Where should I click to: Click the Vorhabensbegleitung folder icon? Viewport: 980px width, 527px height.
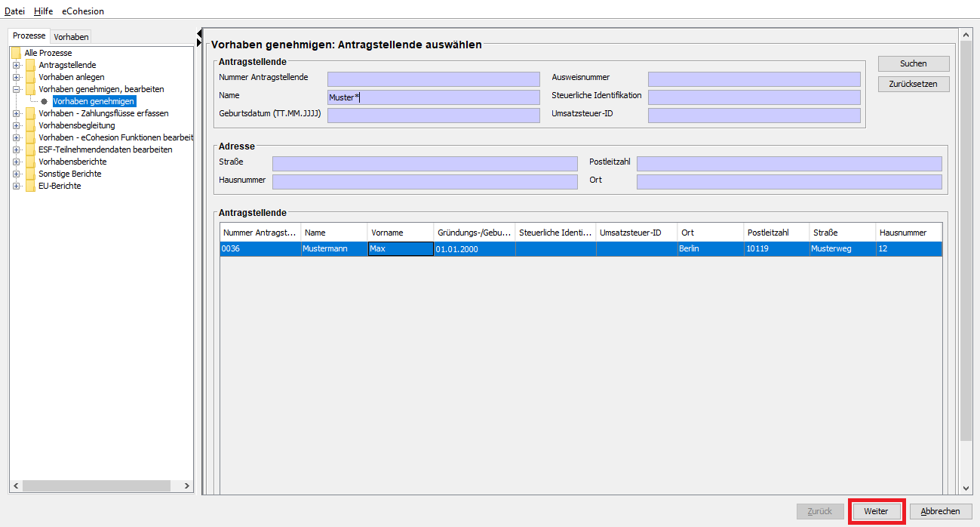pos(30,125)
